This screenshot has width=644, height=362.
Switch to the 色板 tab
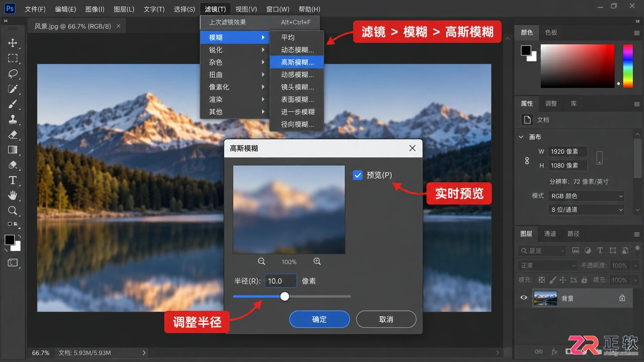(x=551, y=33)
